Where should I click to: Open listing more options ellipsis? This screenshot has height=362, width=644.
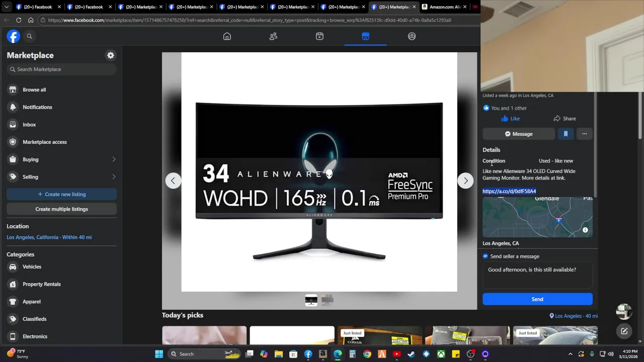[x=584, y=134]
